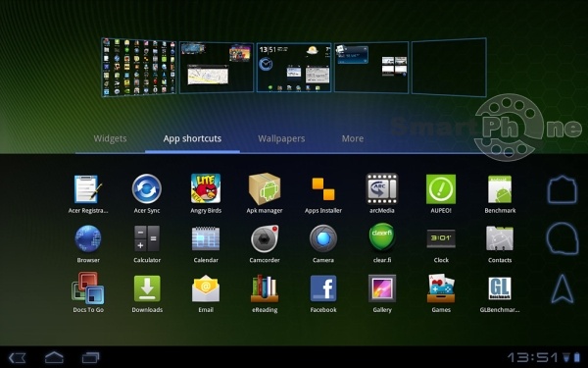Open the Calendar shortcut
The width and height of the screenshot is (588, 368).
point(206,238)
